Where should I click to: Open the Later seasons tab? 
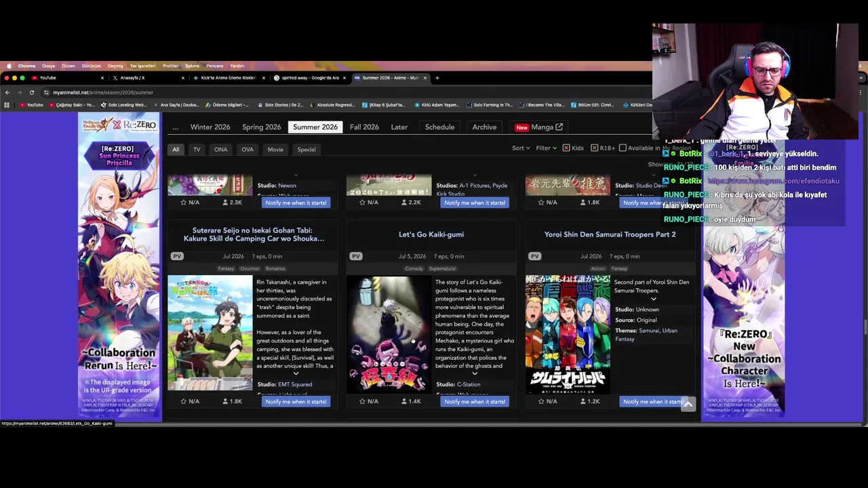tap(399, 127)
